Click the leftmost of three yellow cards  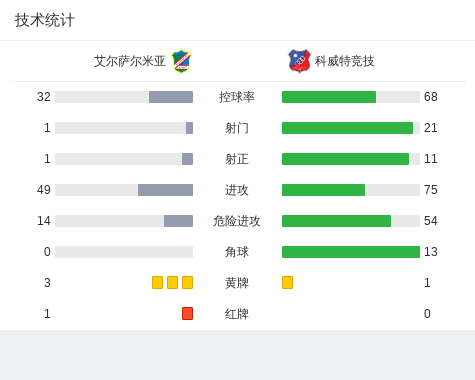(x=157, y=283)
